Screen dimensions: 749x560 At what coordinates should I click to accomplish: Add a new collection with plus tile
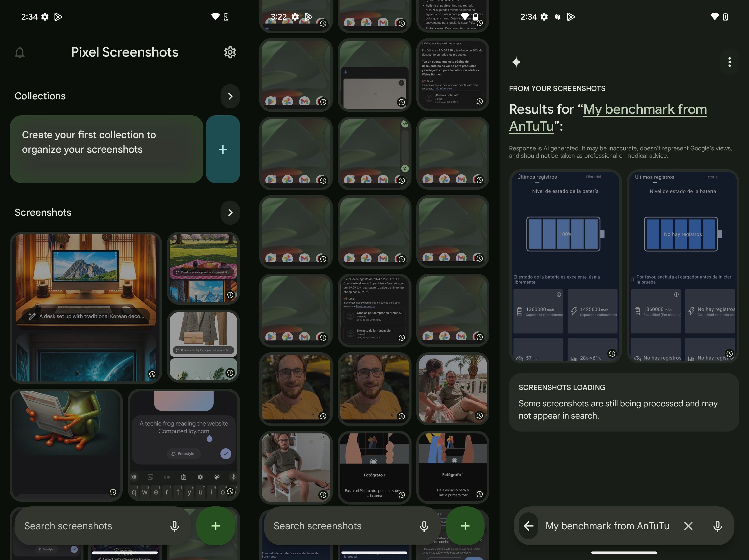click(x=223, y=149)
